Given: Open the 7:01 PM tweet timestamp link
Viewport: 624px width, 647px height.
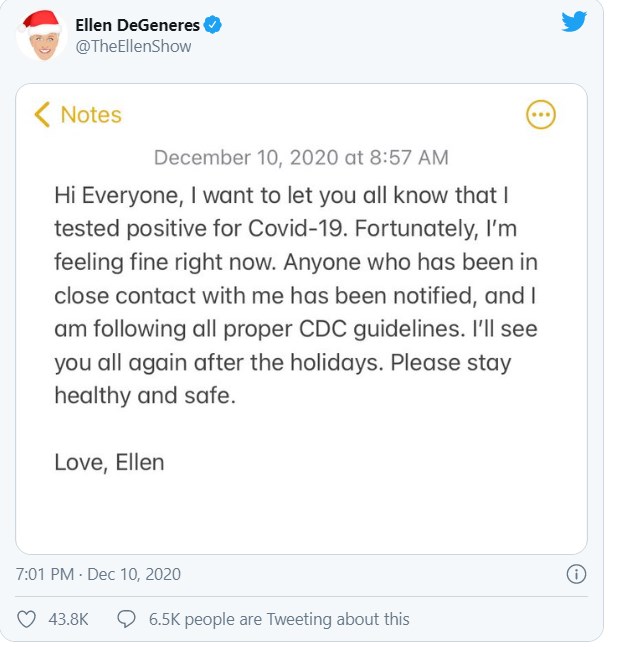Looking at the screenshot, I should [x=98, y=574].
